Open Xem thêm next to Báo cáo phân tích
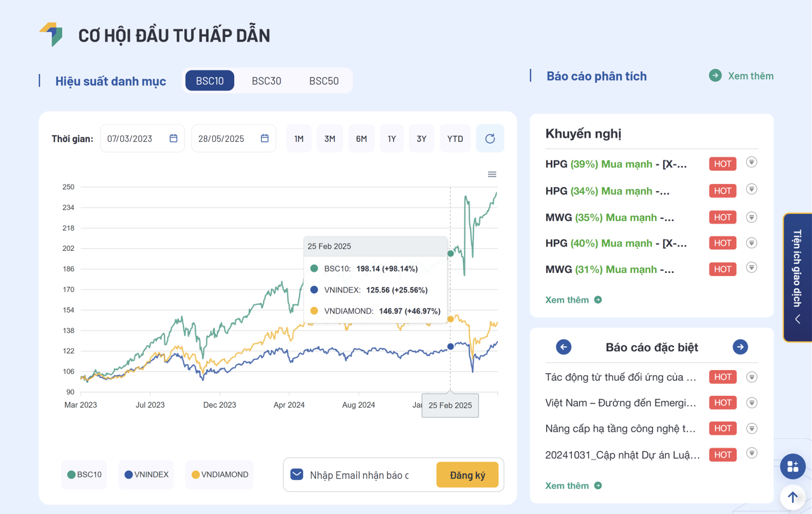This screenshot has height=514, width=812. coord(742,76)
